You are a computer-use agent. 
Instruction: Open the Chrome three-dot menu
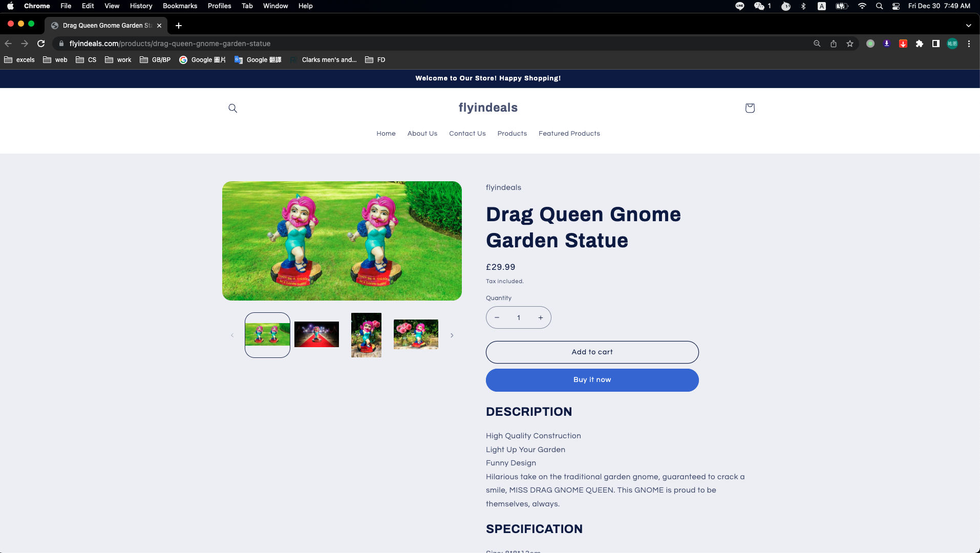tap(969, 44)
